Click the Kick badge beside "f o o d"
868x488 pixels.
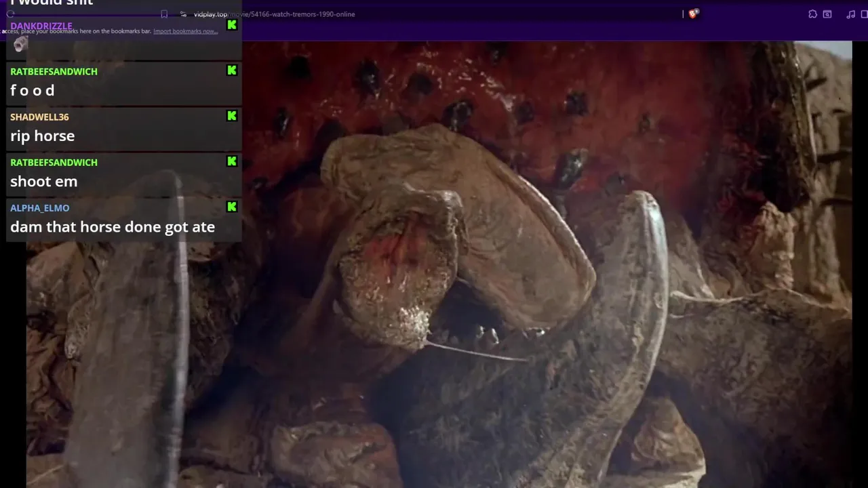(232, 70)
